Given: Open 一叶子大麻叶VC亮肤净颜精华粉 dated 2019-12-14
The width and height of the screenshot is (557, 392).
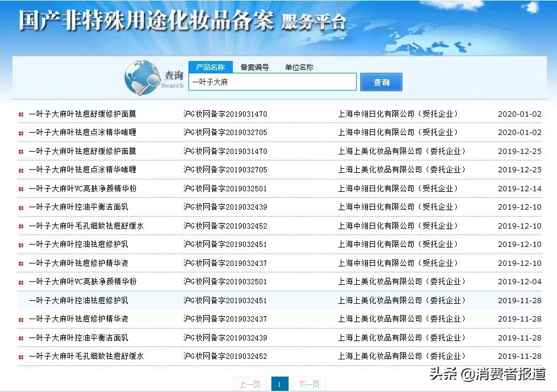Looking at the screenshot, I should (82, 188).
